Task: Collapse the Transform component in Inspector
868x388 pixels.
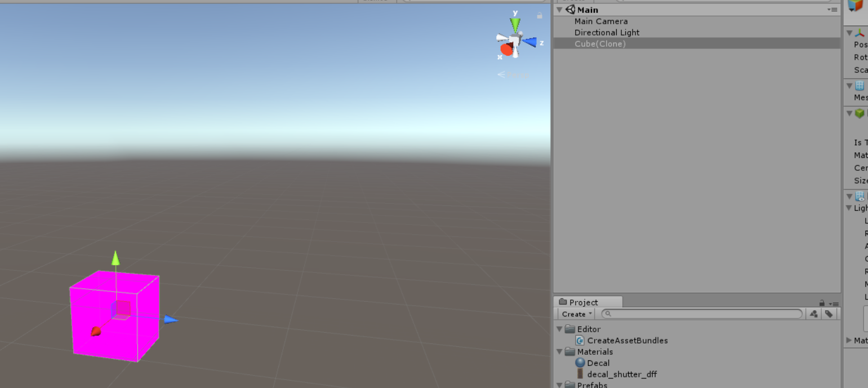Action: [x=849, y=33]
